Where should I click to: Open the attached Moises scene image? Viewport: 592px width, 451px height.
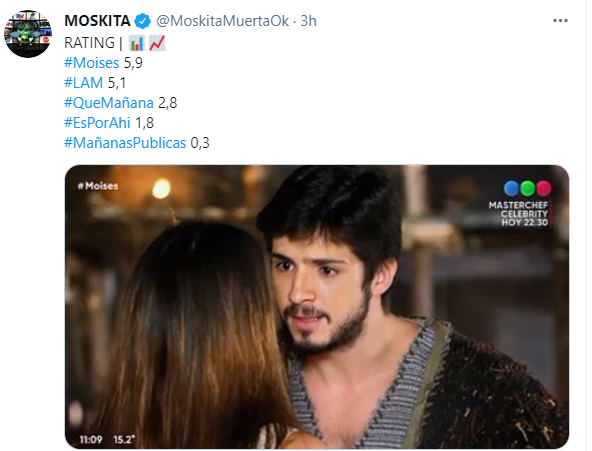pyautogui.click(x=317, y=307)
